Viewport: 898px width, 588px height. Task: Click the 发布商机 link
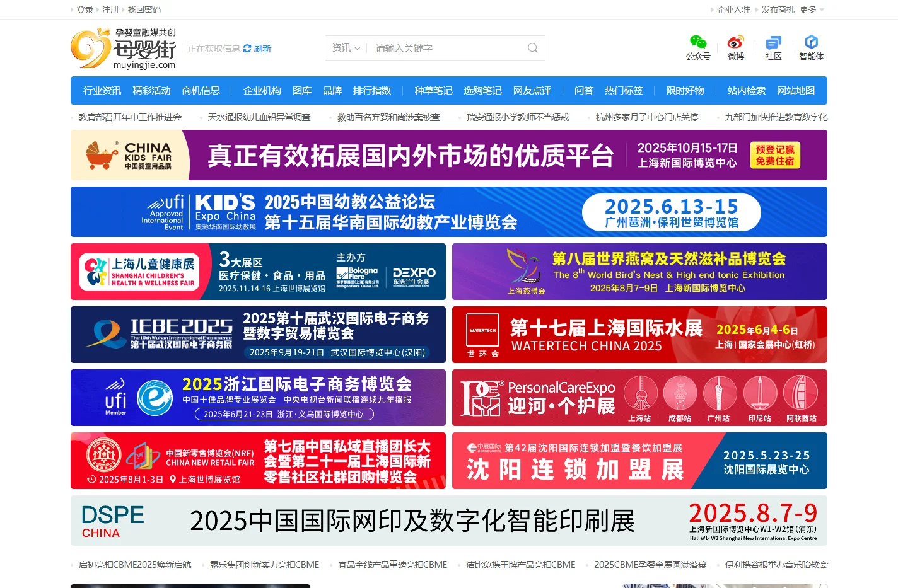tap(778, 9)
